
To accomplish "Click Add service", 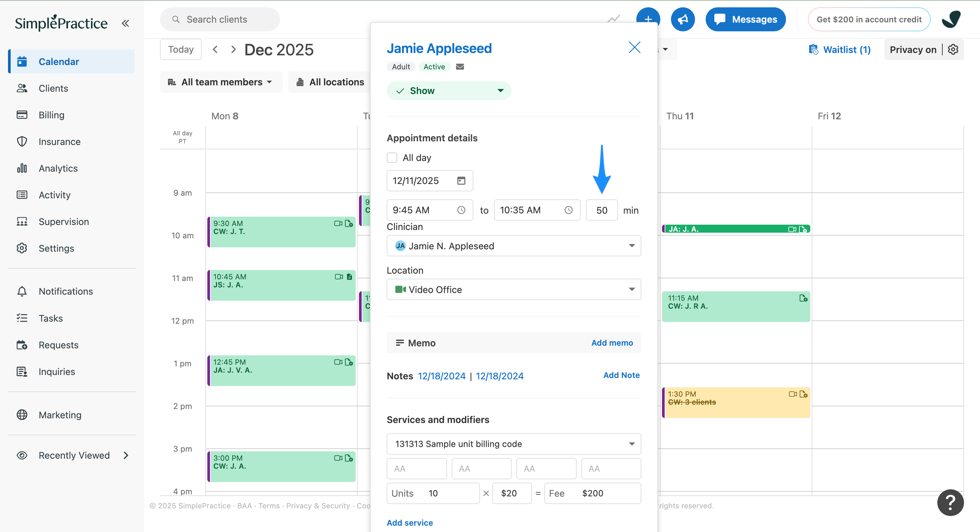I will click(x=410, y=522).
